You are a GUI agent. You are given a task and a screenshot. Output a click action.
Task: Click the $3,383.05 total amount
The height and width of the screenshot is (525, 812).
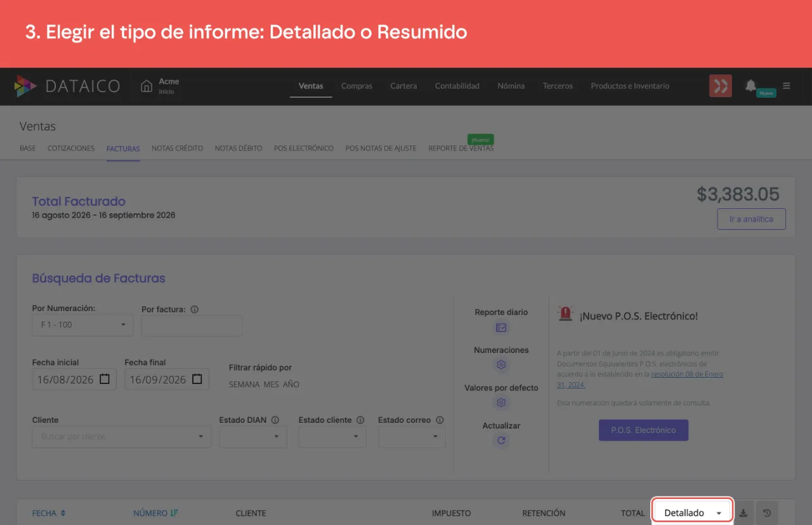(x=738, y=194)
